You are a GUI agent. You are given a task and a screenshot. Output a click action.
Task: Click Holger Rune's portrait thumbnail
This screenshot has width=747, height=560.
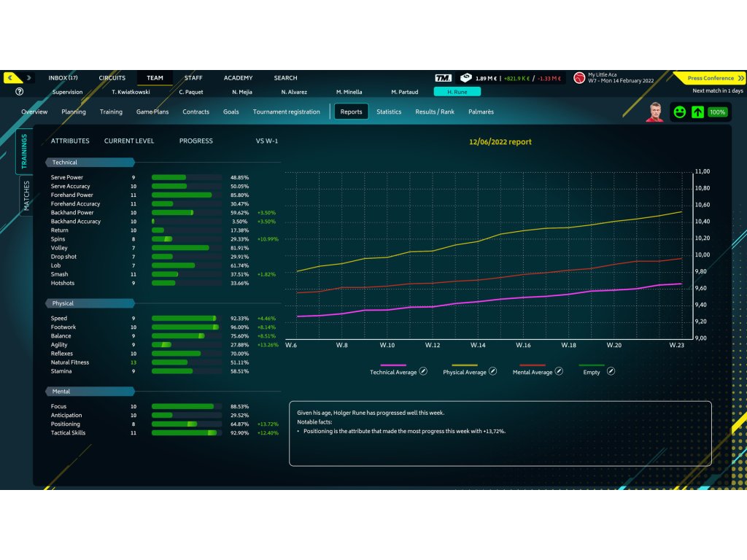[x=655, y=112]
